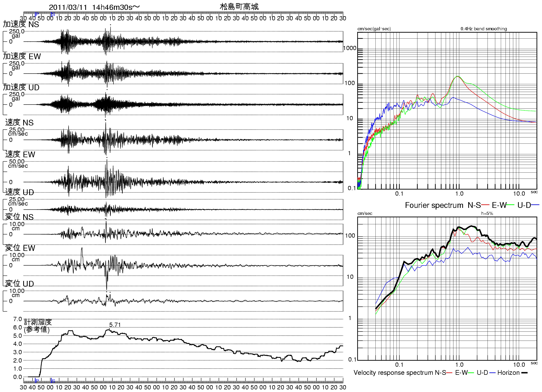Click the Velocity response spectrum legend title
Screen dimensions: 542x392
(x=393, y=373)
